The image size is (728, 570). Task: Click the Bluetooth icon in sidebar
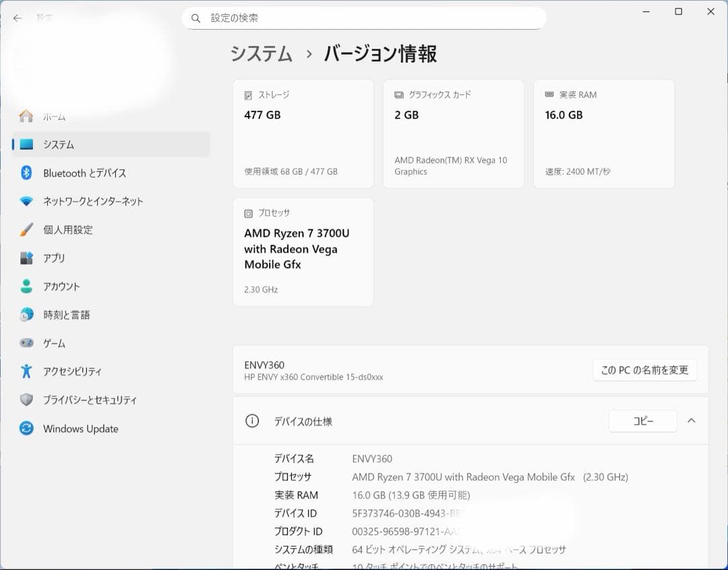(26, 173)
